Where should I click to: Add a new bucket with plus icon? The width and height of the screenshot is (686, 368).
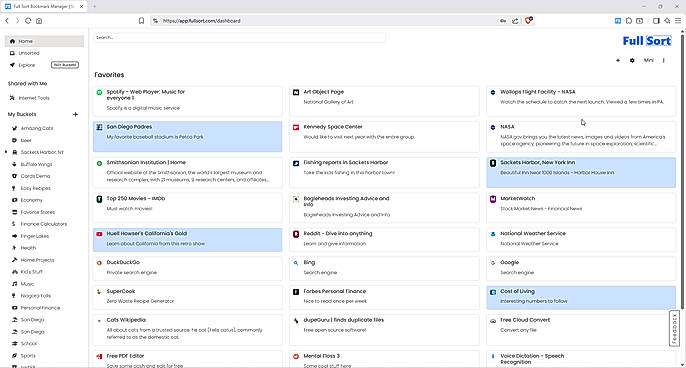point(75,114)
